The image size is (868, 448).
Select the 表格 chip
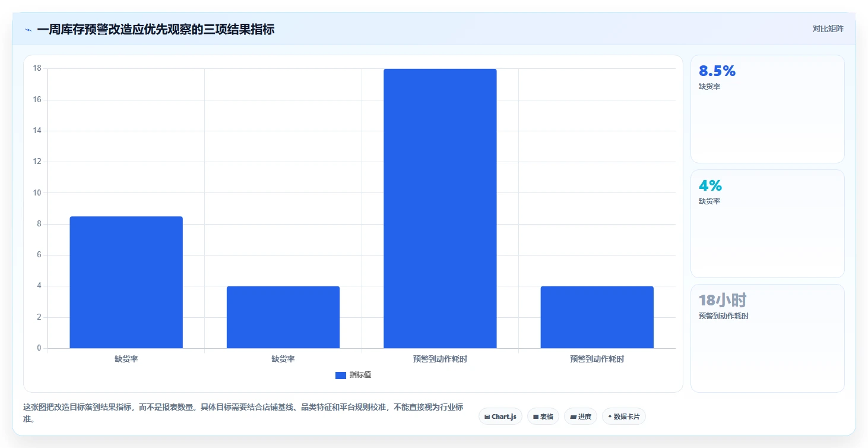(543, 417)
